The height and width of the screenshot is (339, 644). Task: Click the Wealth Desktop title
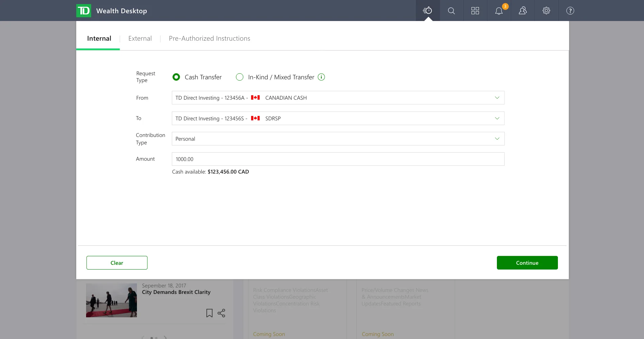coord(122,11)
